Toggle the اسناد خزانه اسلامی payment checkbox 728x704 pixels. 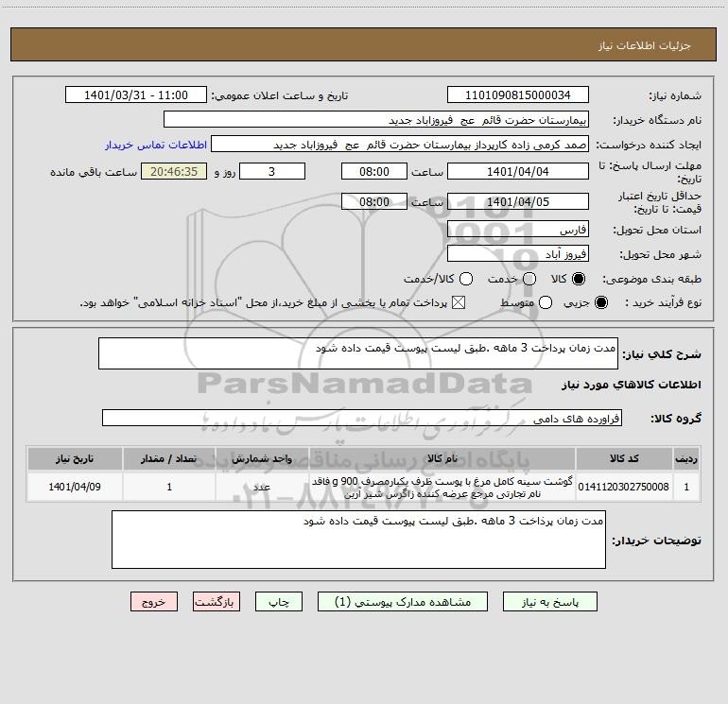[x=459, y=302]
